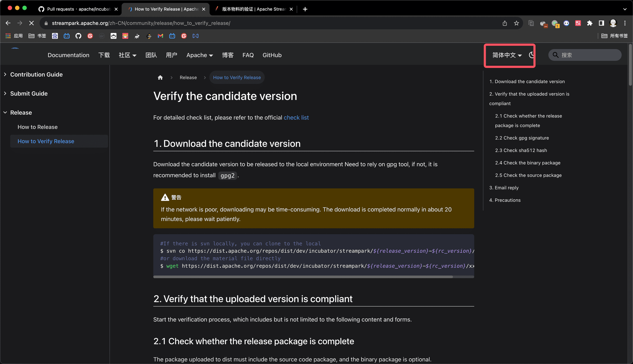Click the share page icon in address bar

click(x=505, y=23)
